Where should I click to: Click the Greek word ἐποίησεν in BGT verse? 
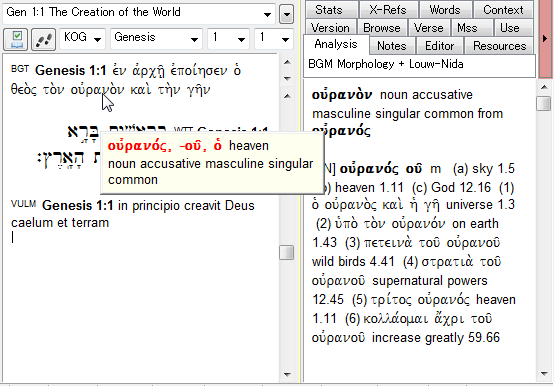point(199,71)
